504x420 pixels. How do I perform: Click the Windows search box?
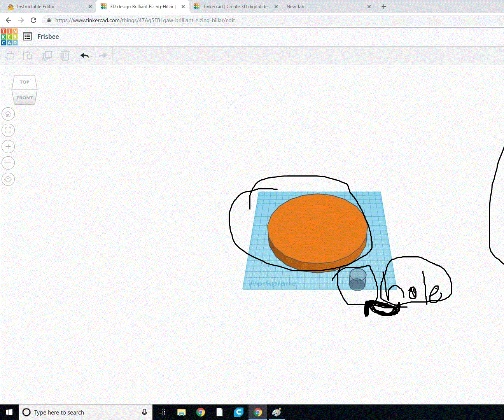tap(78, 412)
